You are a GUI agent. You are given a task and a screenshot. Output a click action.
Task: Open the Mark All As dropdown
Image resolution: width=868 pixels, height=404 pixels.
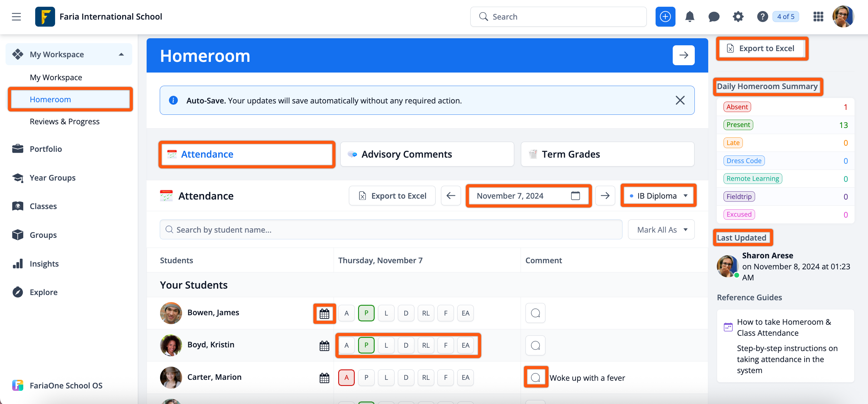[661, 230]
